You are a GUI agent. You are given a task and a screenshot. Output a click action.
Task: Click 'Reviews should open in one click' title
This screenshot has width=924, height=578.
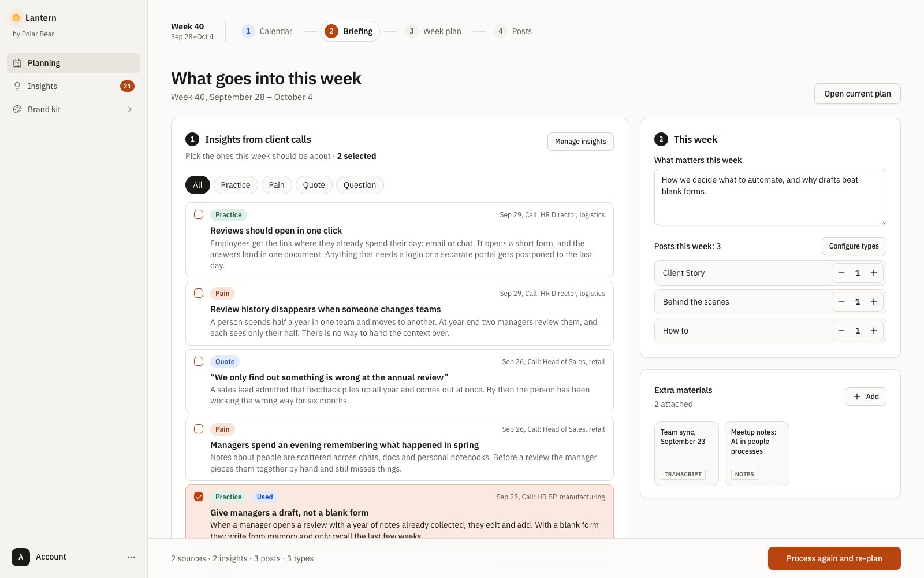pos(276,231)
